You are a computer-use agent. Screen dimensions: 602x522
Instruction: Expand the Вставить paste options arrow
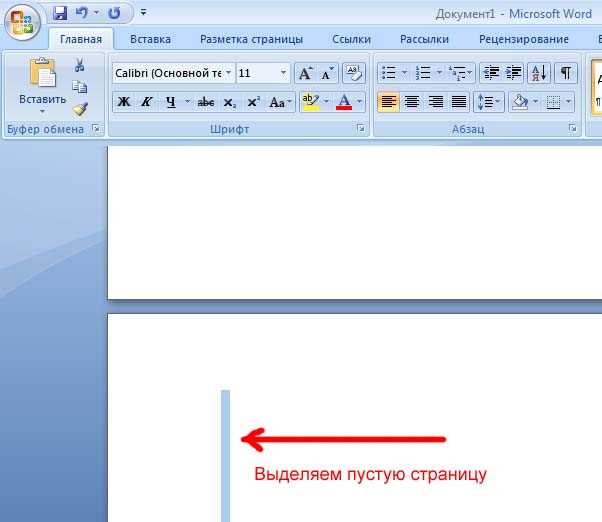coord(42,111)
